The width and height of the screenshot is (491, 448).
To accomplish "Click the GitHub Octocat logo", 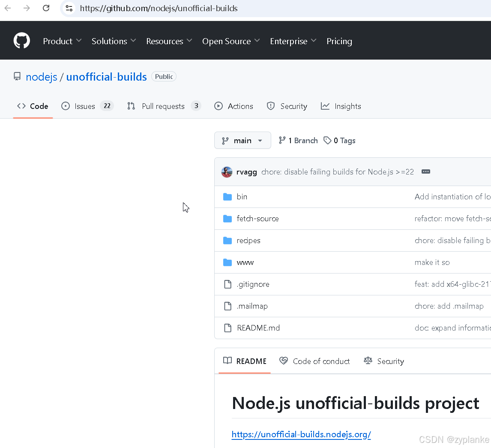I will 21,41.
